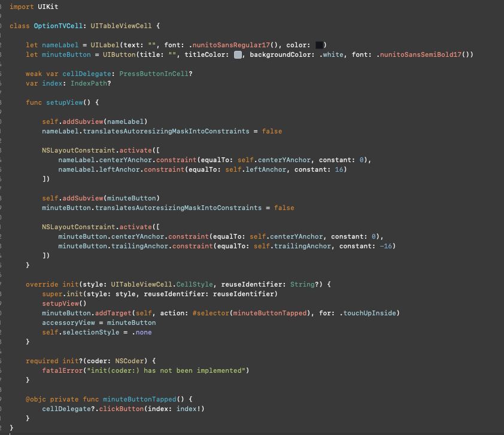
Task: Open the gray titleColor literal swatch
Action: point(238,54)
